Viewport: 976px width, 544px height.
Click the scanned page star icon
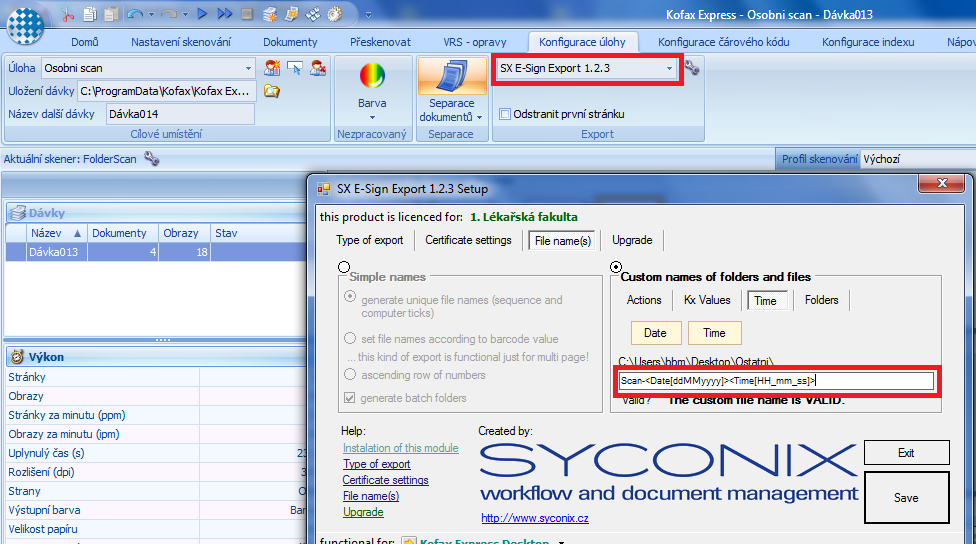click(x=291, y=14)
